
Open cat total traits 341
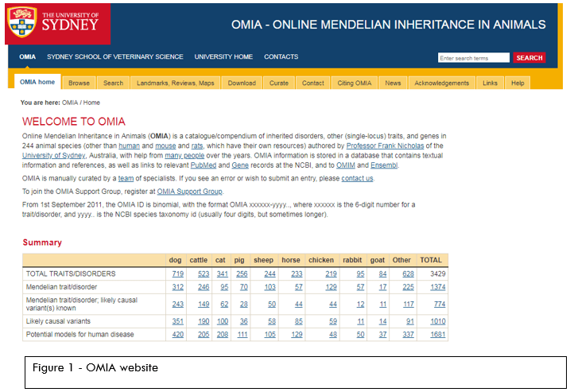223,274
